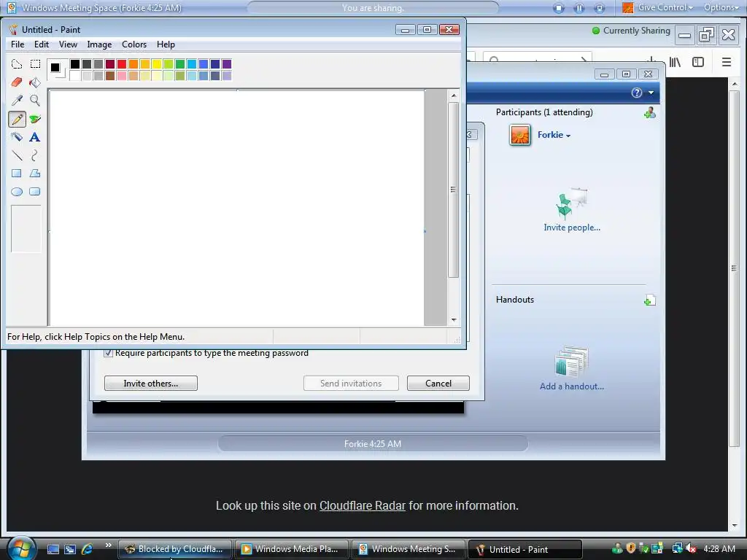This screenshot has width=747, height=560.
Task: Click the taskbar clock showing 4:28 AM
Action: coord(719,549)
